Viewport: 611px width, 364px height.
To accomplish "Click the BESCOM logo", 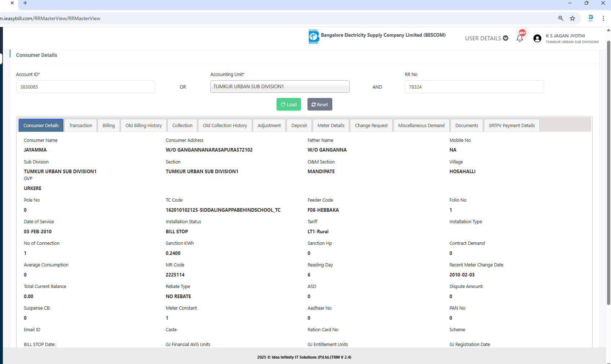I will pyautogui.click(x=313, y=36).
